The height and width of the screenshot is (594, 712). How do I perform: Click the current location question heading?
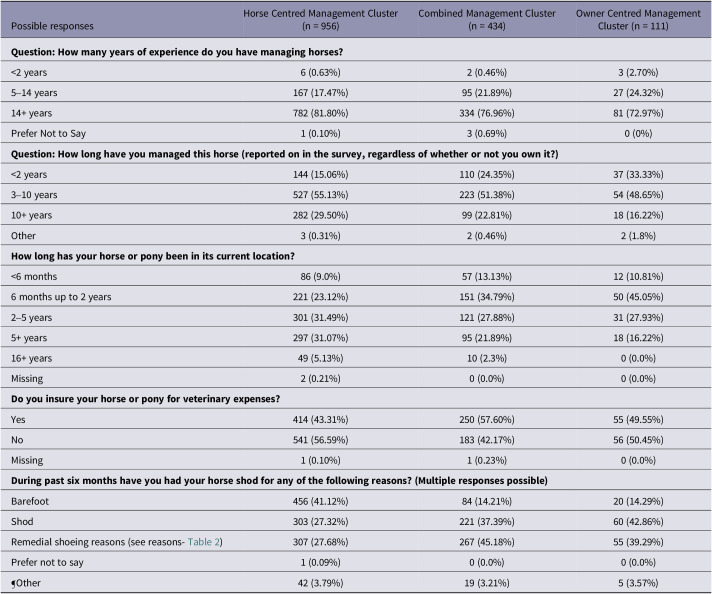click(x=153, y=256)
